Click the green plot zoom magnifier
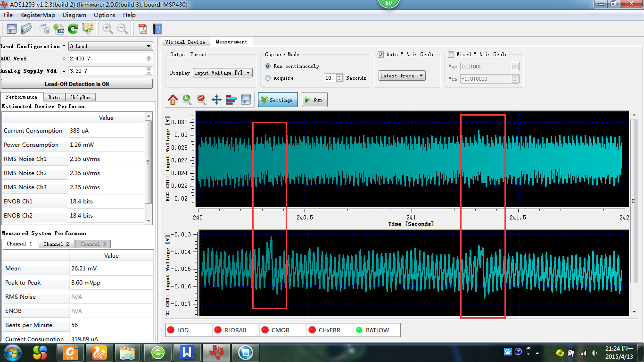 (188, 100)
